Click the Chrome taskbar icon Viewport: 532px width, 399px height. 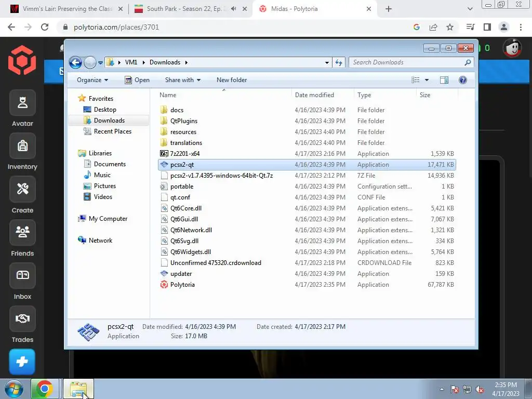45,389
